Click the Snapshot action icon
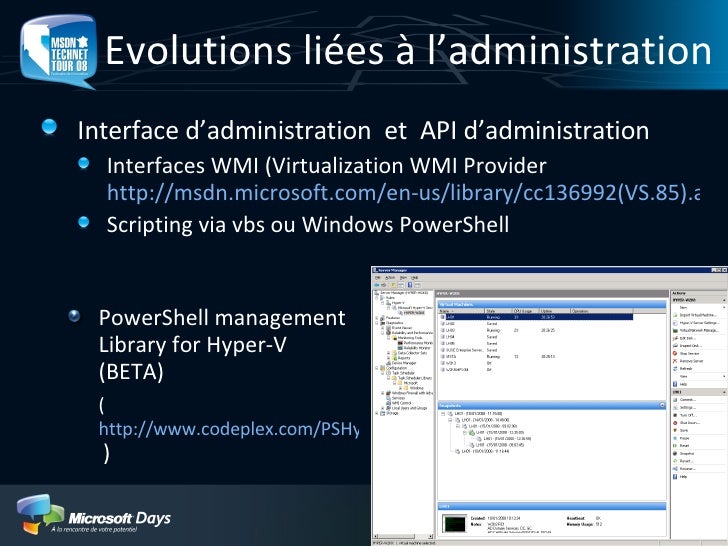This screenshot has height=546, width=728. [675, 454]
